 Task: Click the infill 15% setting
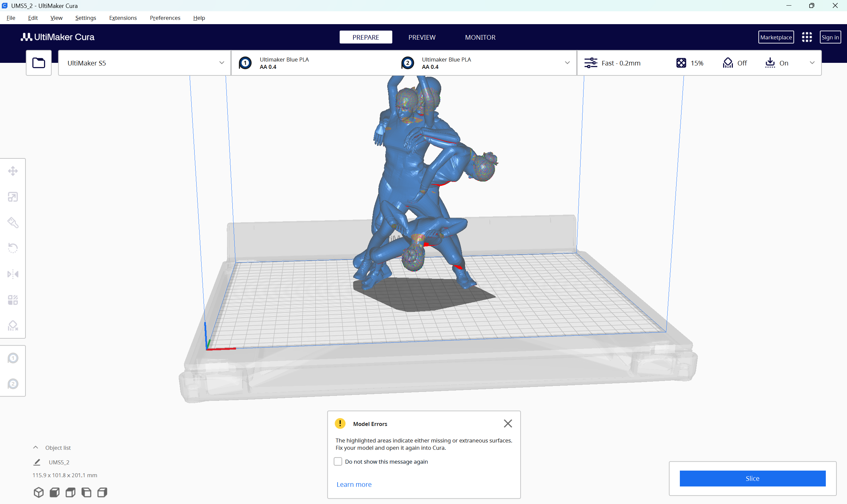pos(690,63)
